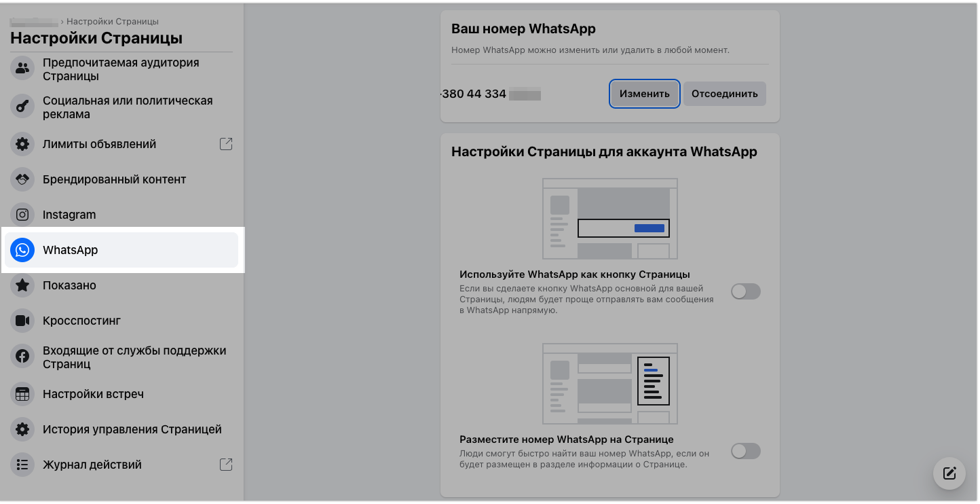Viewport: 980px width, 504px height.
Task: Click the blue WhatsApp logo icon
Action: tap(22, 250)
